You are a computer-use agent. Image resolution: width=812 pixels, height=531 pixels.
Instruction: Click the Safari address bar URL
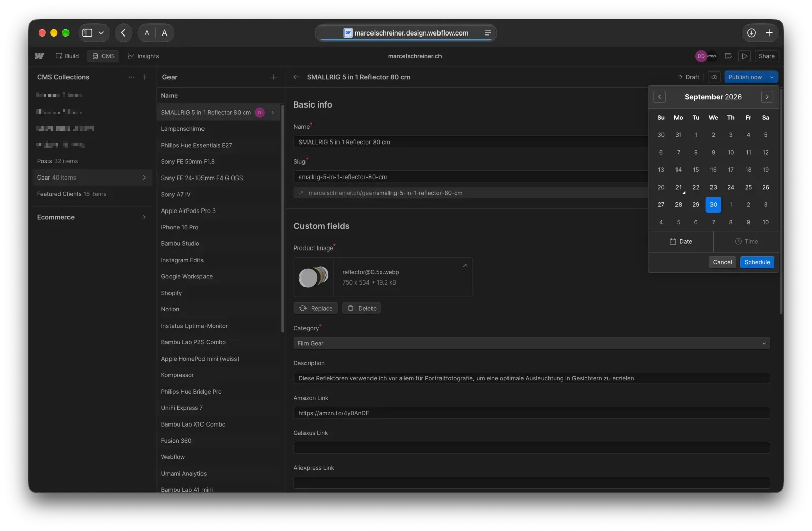coord(412,33)
